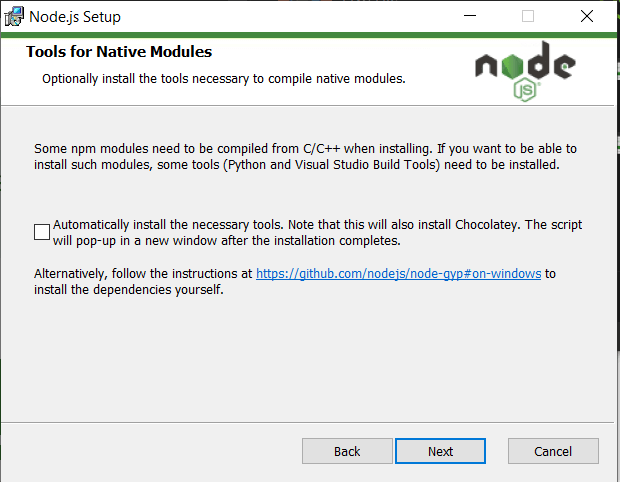Click the Node.js logo in header
This screenshot has height=482, width=620.
[x=525, y=71]
